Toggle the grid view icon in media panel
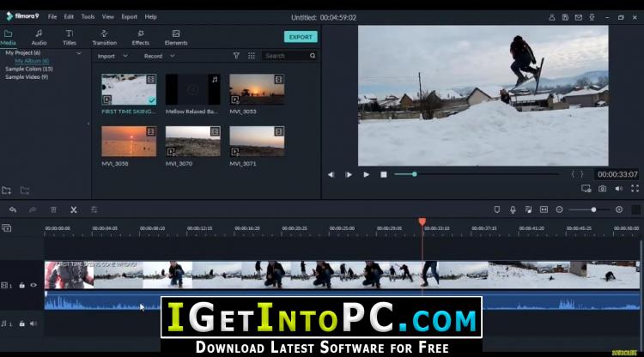This screenshot has height=357, width=644. [x=252, y=56]
